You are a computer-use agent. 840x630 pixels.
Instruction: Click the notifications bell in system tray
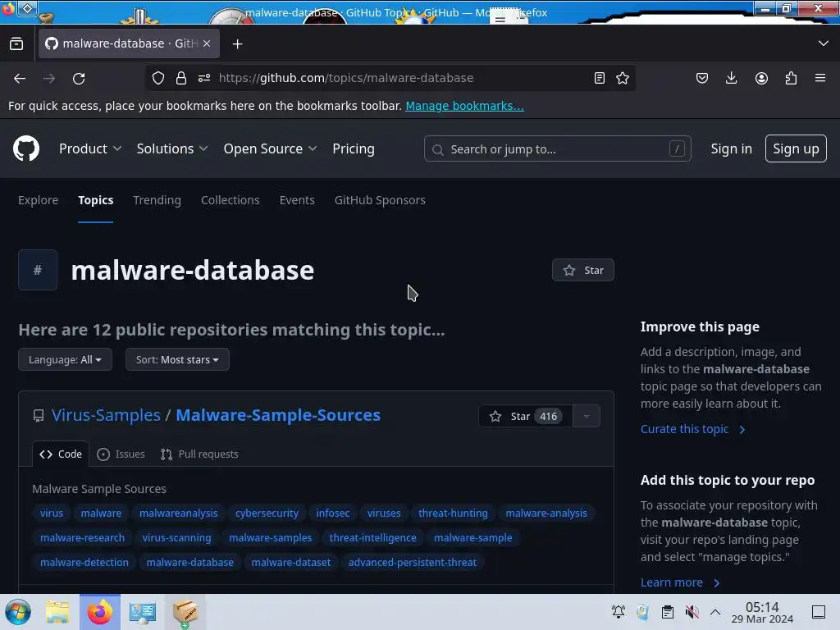click(619, 611)
